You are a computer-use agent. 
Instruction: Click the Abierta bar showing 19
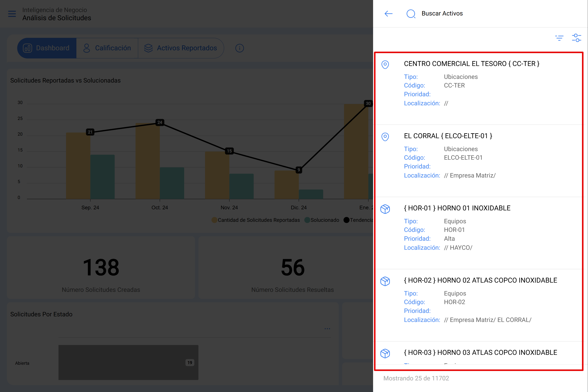coord(128,363)
